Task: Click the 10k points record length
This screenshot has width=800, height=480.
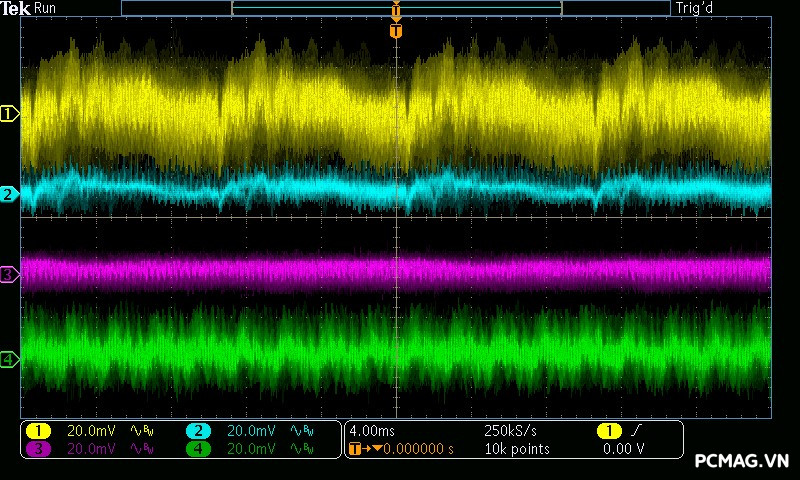Action: pyautogui.click(x=516, y=449)
